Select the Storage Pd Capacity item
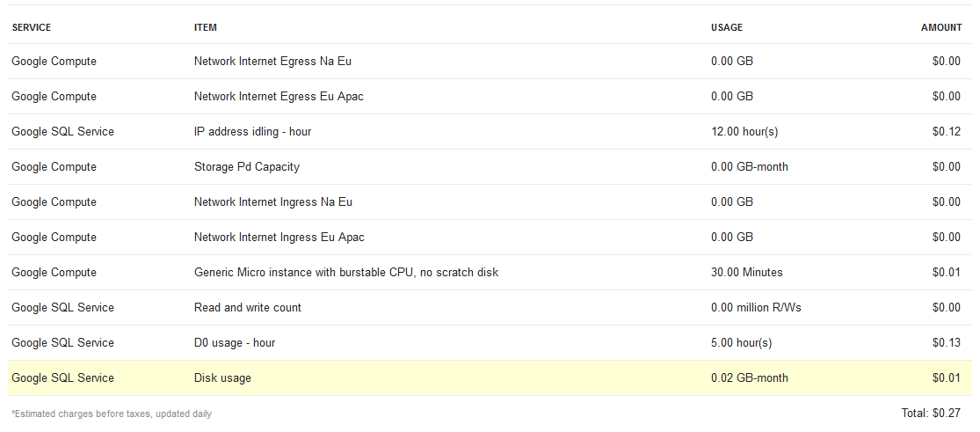Viewport: 980px width, 432px height. coord(247,167)
